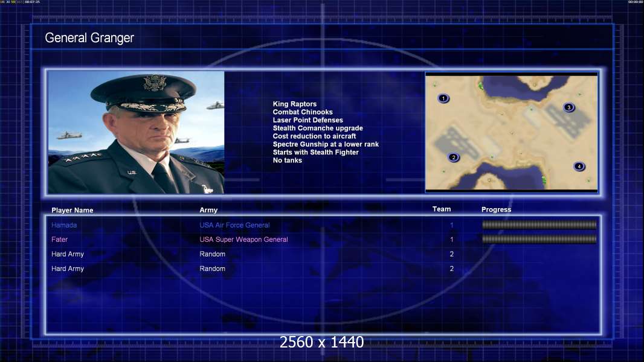Click USA Super Weapon General army entry

(x=243, y=240)
